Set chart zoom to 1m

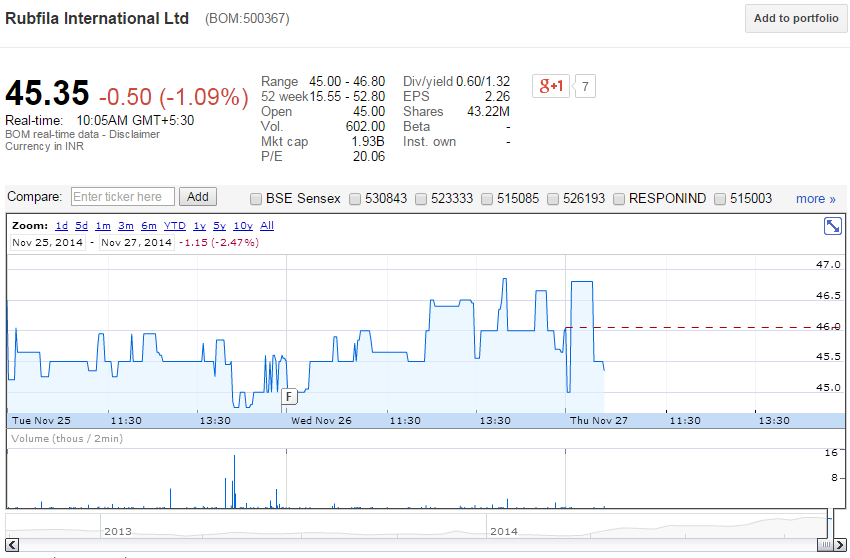(103, 226)
